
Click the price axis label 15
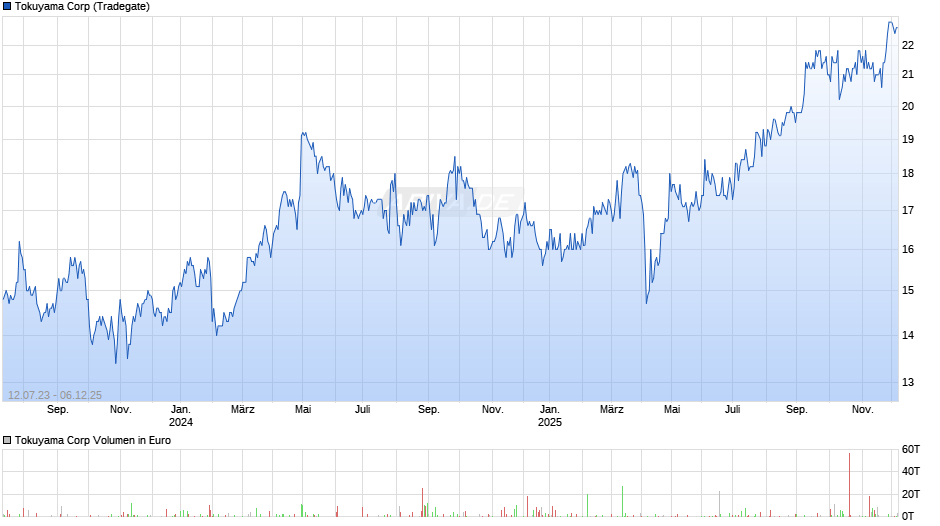pos(908,291)
